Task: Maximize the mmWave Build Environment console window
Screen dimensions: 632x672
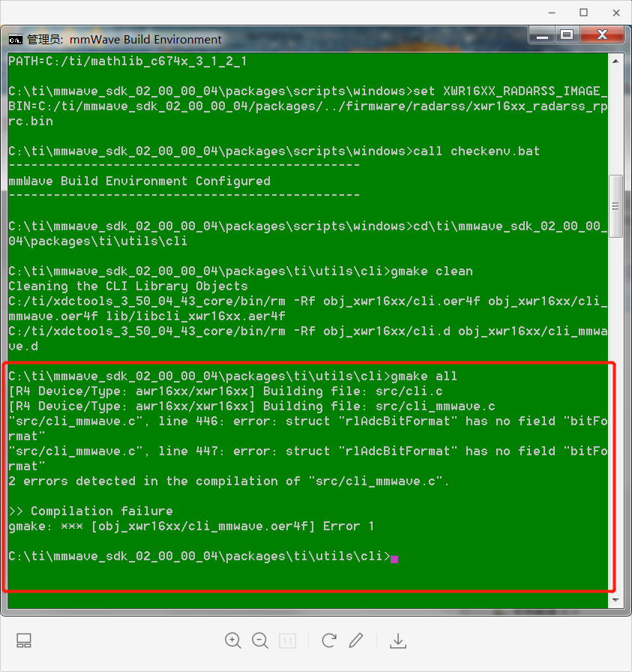Action: tap(568, 35)
